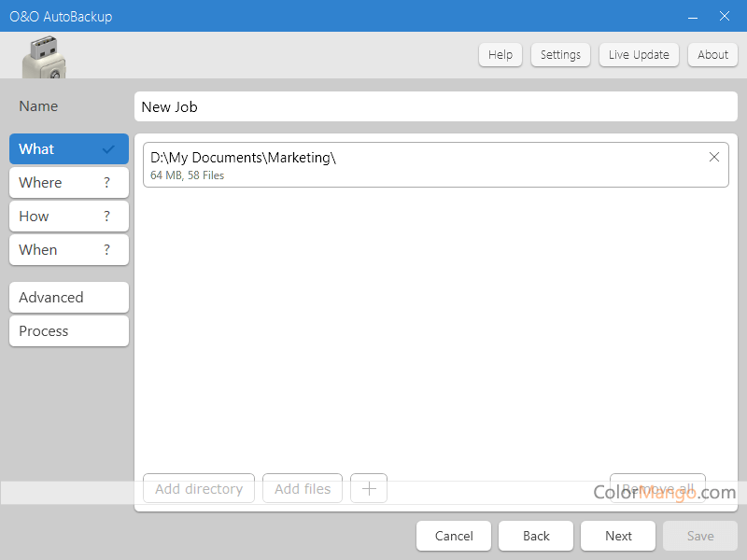Viewport: 747px width, 560px height.
Task: Click the USB drive logo icon
Action: (x=44, y=58)
